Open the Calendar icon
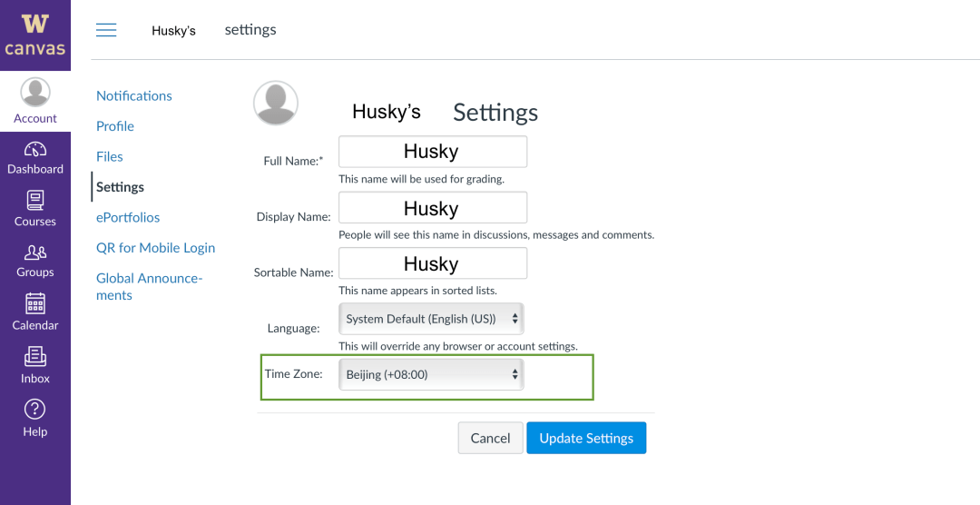 35,303
